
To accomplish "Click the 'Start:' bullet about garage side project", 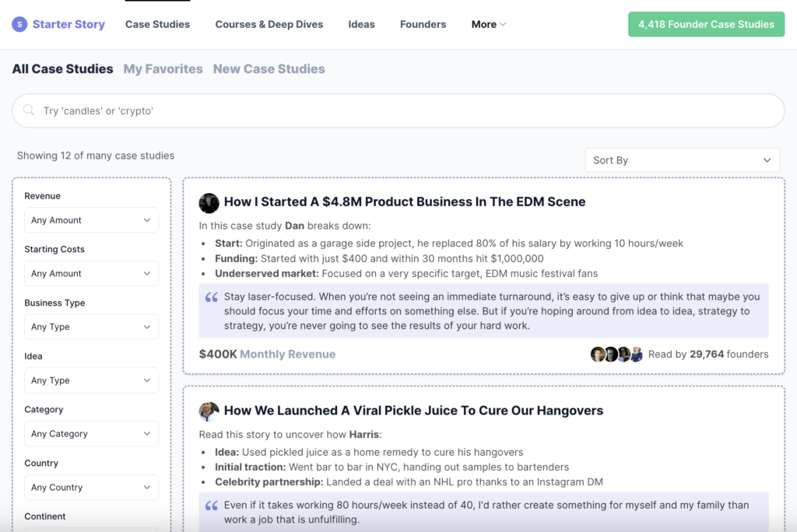I will pos(449,243).
